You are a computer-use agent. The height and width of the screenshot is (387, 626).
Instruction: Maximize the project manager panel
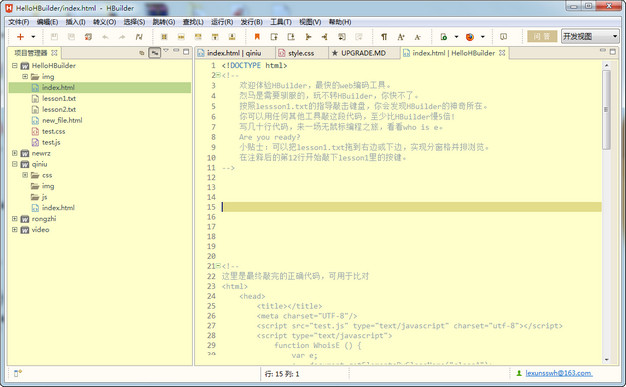point(186,52)
